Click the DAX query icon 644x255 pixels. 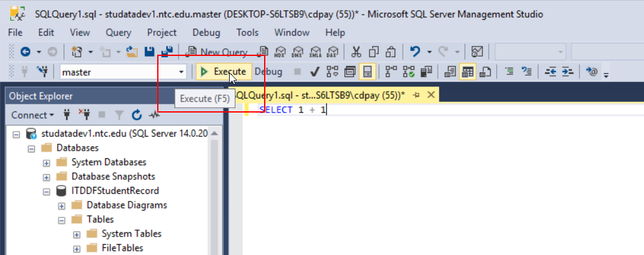coord(332,52)
